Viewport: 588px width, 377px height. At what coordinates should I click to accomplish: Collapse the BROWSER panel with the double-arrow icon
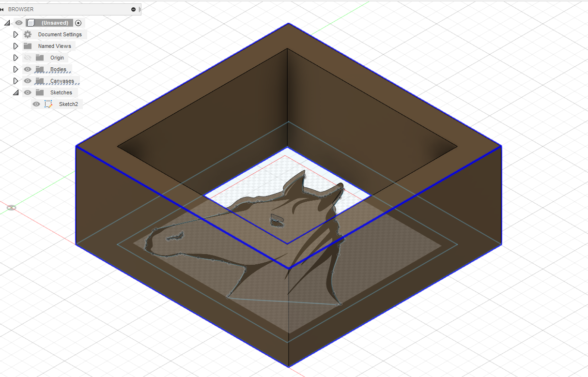[2, 9]
